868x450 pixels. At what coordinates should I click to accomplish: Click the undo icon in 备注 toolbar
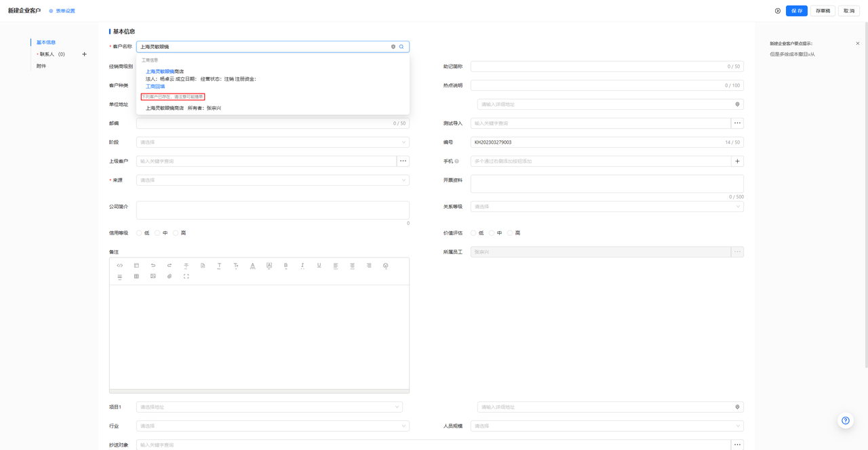(x=153, y=266)
